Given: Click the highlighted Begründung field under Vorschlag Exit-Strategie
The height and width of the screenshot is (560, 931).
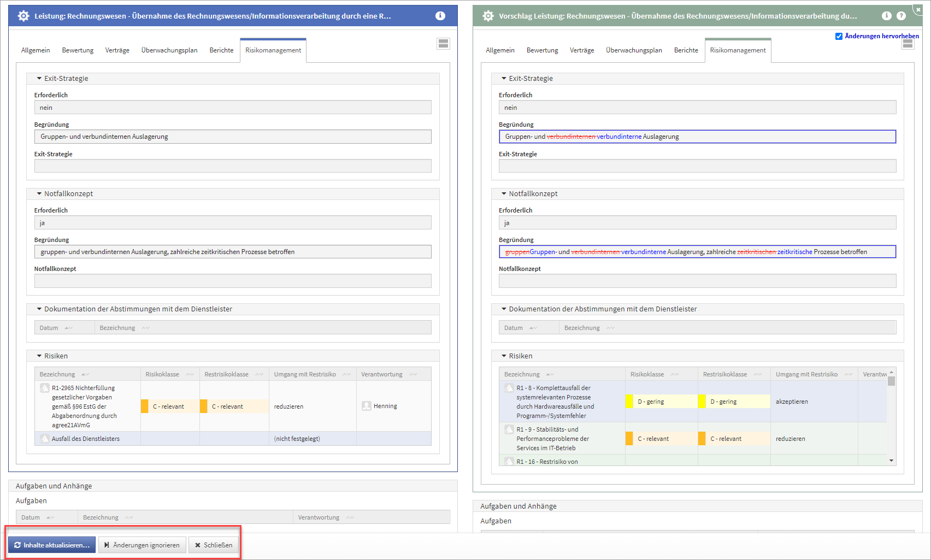Looking at the screenshot, I should click(697, 137).
